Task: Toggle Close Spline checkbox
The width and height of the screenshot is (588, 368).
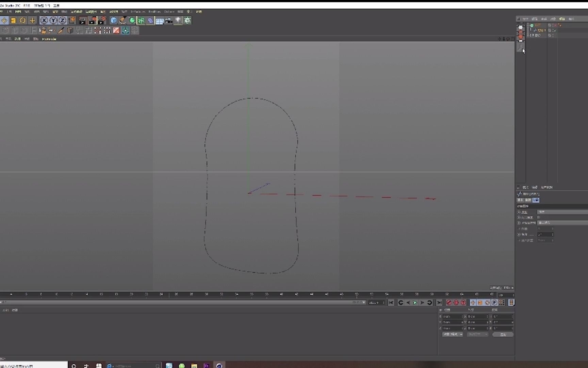Action: tap(539, 217)
